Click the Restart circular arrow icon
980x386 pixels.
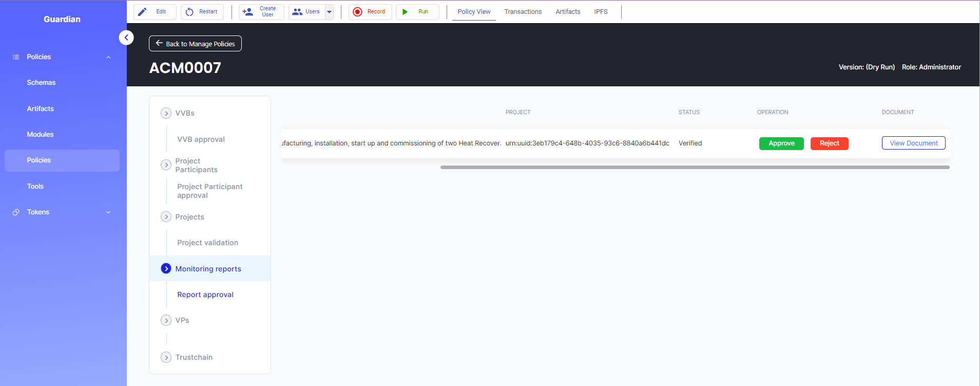pos(189,12)
